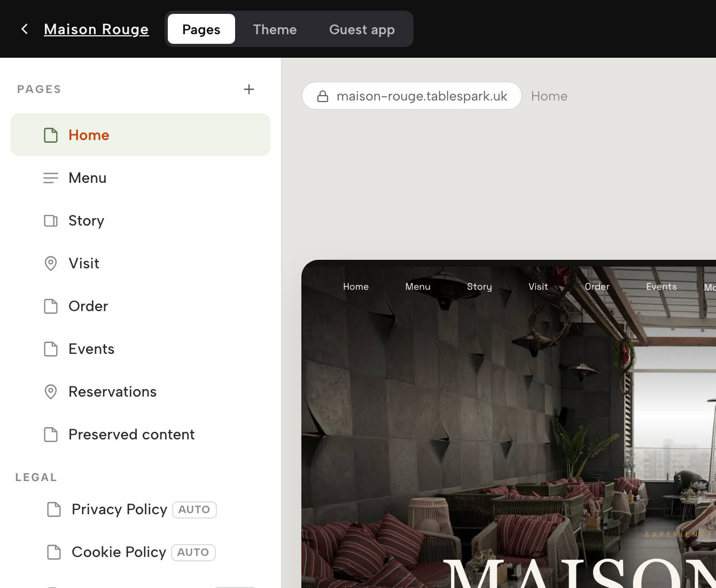This screenshot has height=588, width=716.
Task: Click Visit in the preview navigation
Action: (538, 287)
